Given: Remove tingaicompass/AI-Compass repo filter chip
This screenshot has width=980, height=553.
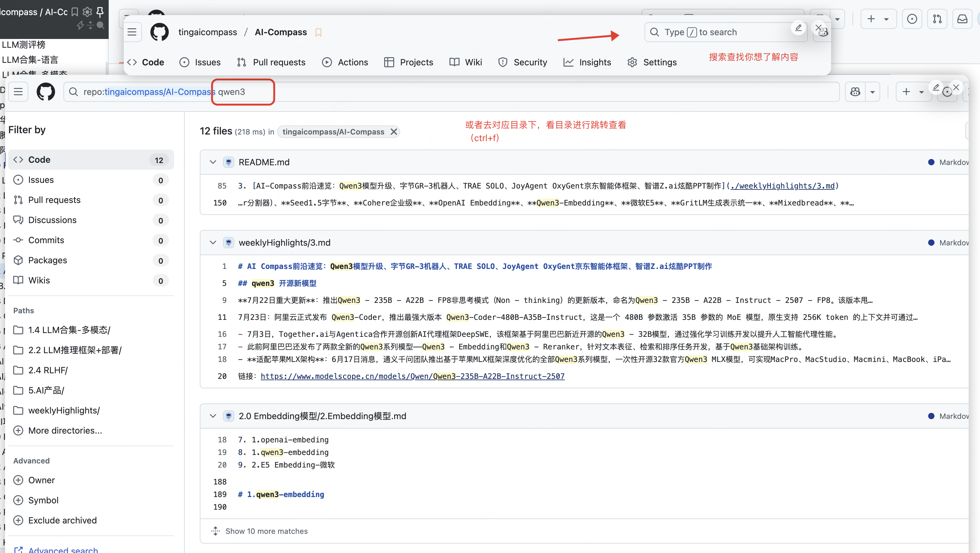Looking at the screenshot, I should pos(394,132).
